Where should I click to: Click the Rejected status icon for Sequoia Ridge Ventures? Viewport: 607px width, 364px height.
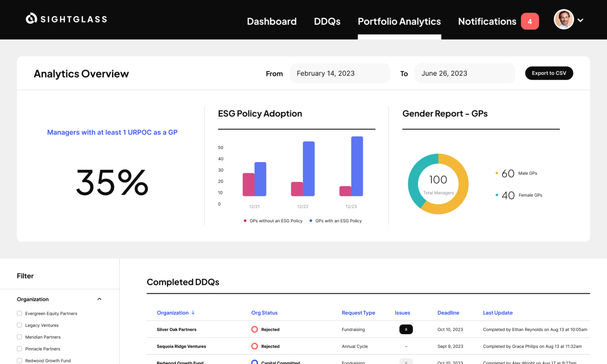(255, 346)
